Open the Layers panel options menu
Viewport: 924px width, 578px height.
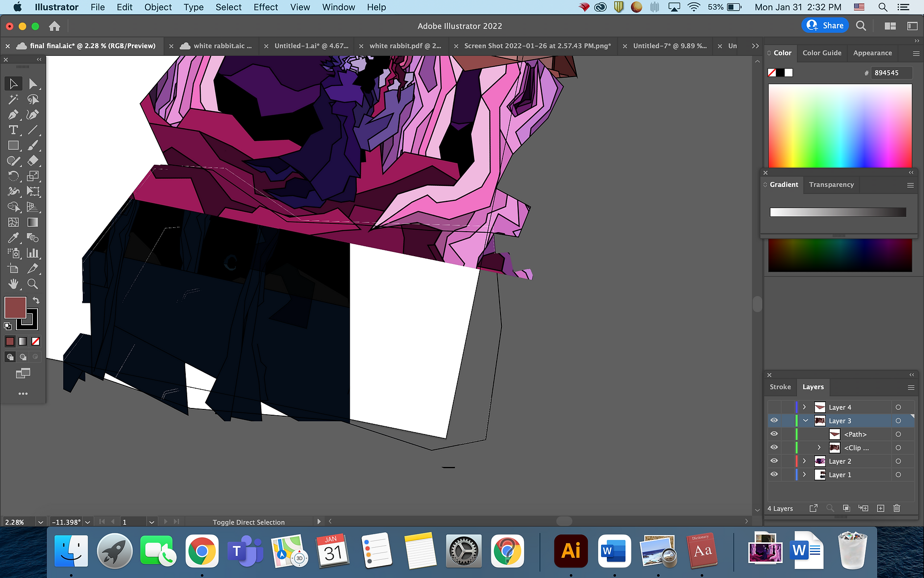point(911,387)
